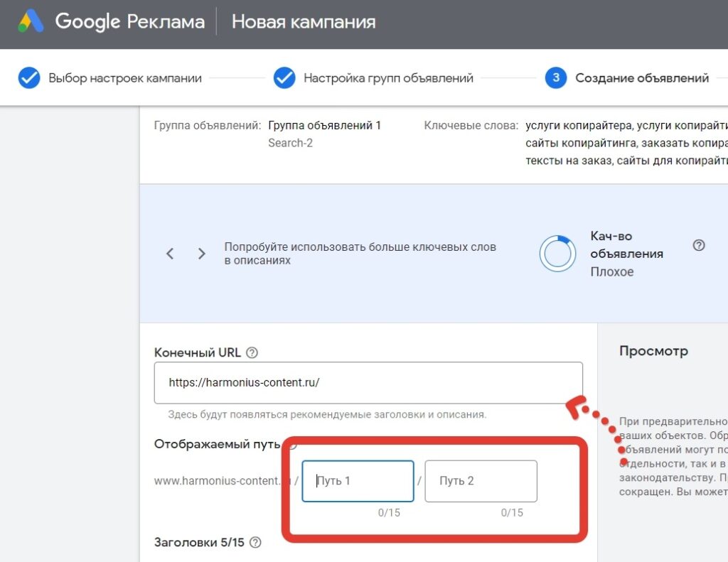Go to Настройка групп объявлений step

pyautogui.click(x=388, y=78)
